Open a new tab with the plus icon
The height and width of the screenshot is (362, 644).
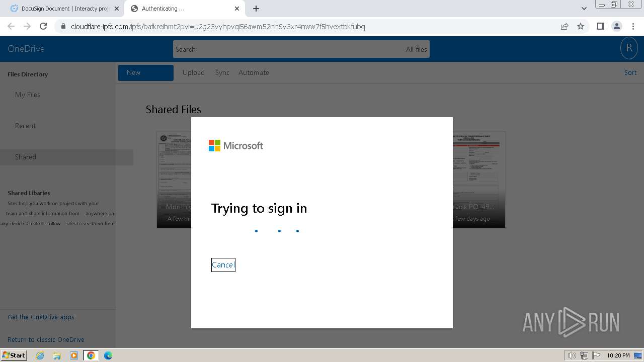coord(256,9)
